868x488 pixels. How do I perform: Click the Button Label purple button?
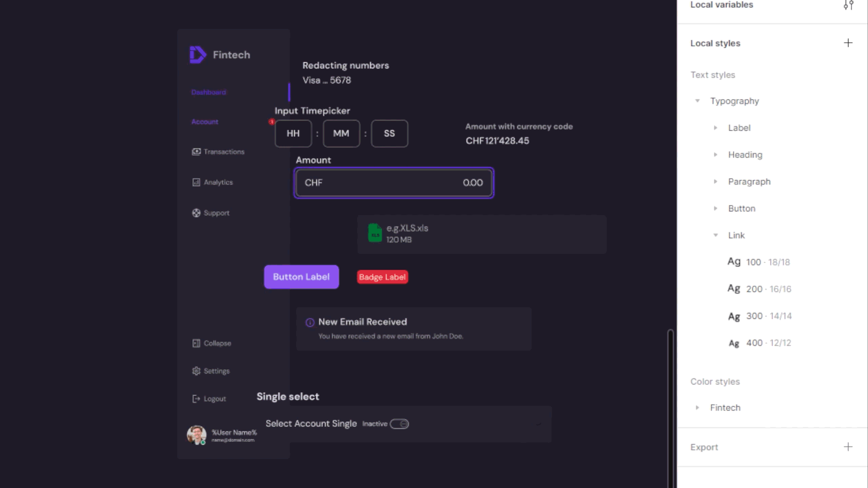pos(301,277)
